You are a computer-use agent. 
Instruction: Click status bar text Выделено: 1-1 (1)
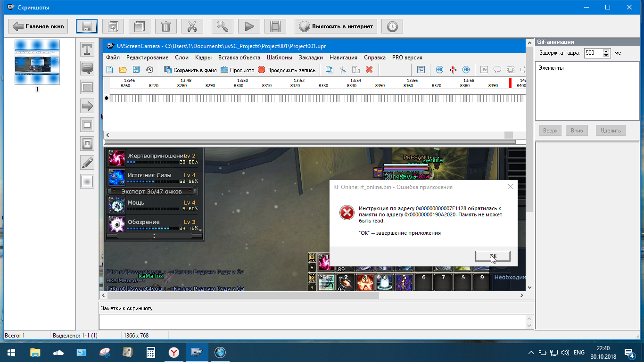pos(75,336)
